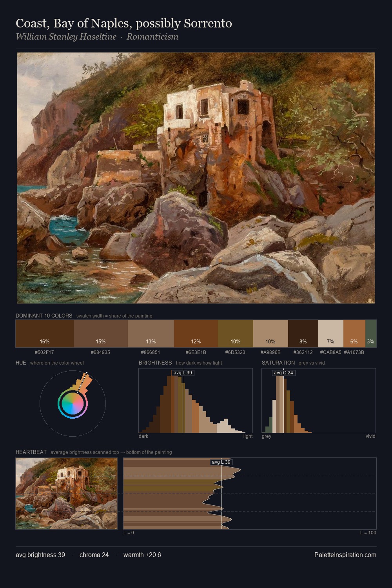Click the 'avg L 39' heartbeat label

pos(221,462)
